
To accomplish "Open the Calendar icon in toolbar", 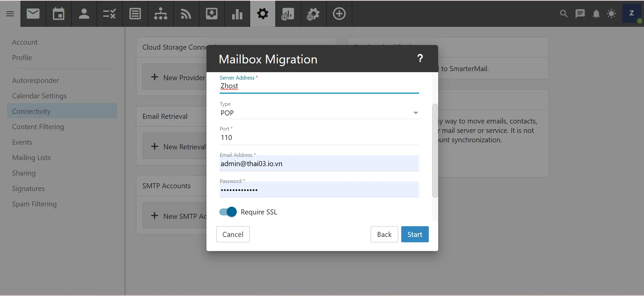I will [x=58, y=14].
